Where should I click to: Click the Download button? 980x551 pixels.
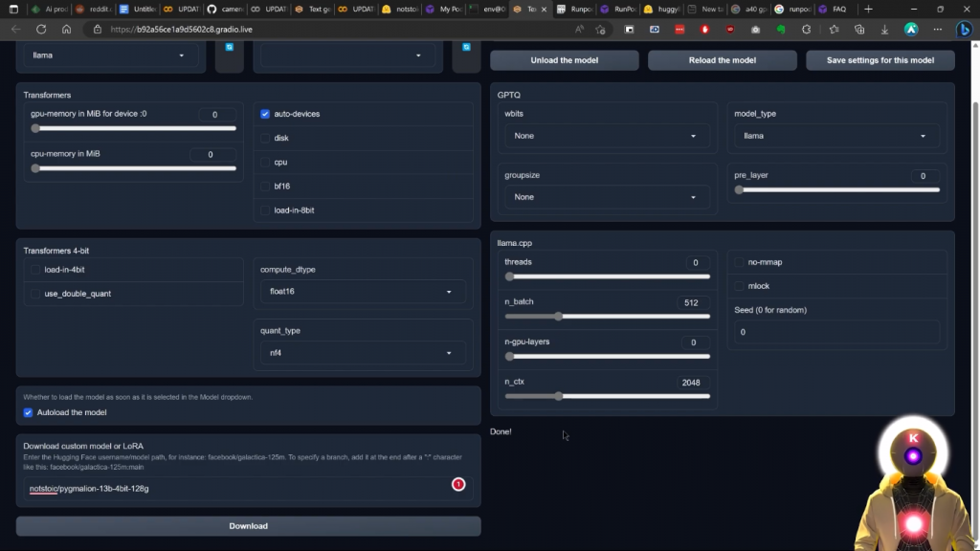(x=248, y=526)
